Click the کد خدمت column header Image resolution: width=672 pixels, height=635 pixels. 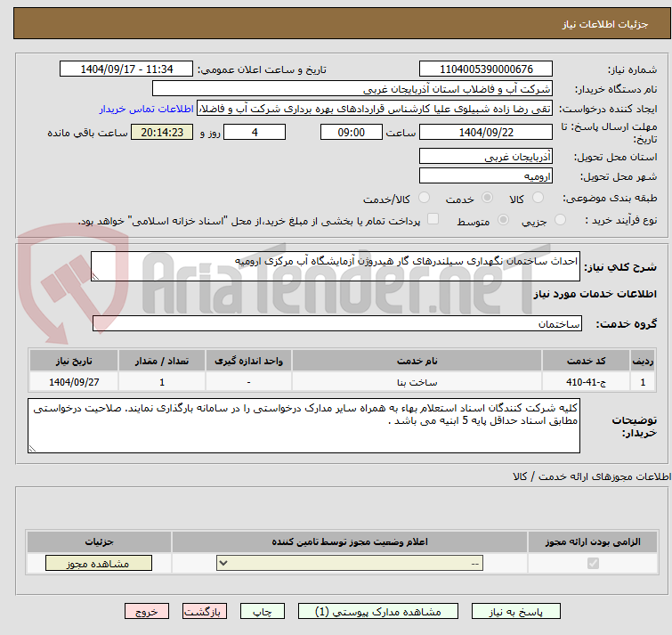pyautogui.click(x=586, y=361)
